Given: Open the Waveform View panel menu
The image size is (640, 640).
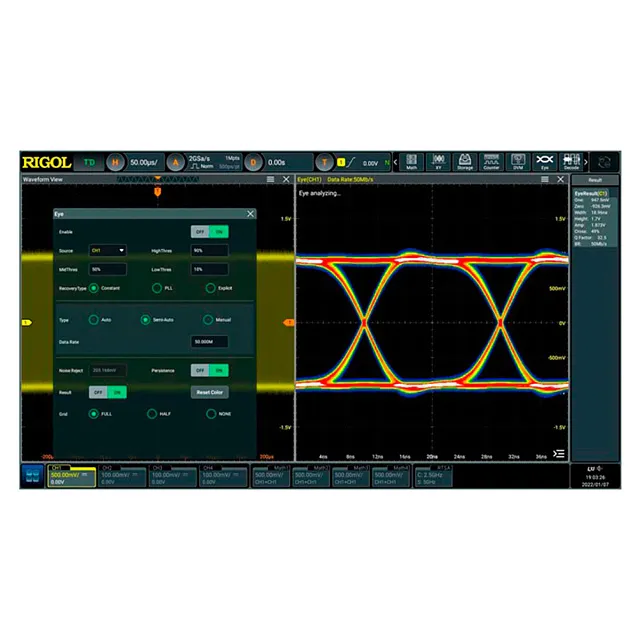Looking at the screenshot, I should tap(270, 180).
